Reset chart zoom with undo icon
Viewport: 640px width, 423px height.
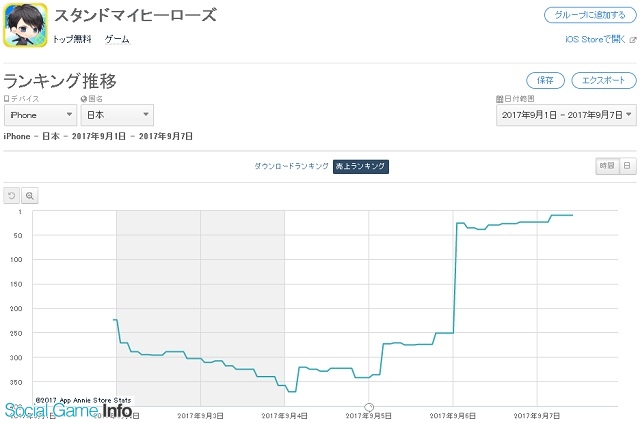pyautogui.click(x=11, y=196)
